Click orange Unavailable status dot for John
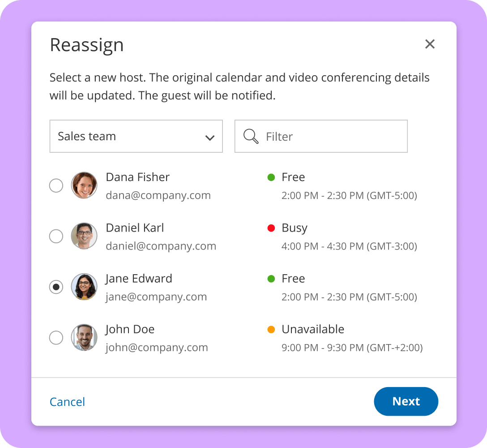This screenshot has width=487, height=448. pos(271,330)
